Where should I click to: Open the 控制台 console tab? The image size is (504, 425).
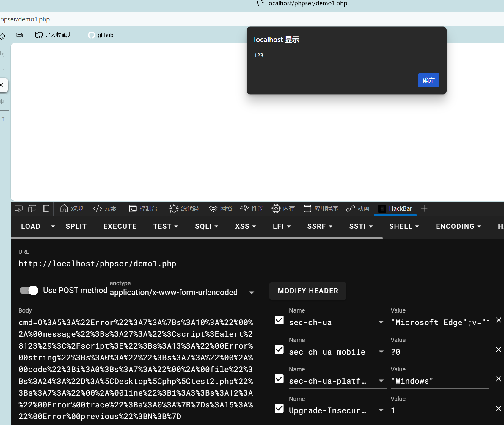point(143,208)
